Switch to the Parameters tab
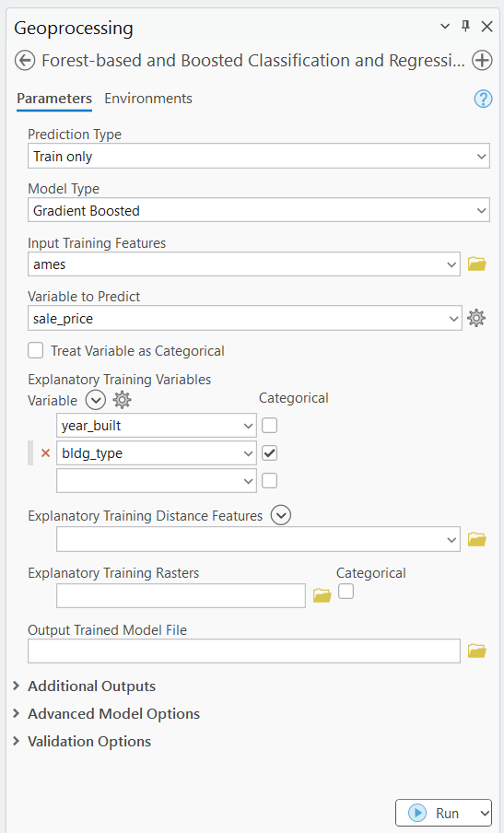 click(54, 99)
